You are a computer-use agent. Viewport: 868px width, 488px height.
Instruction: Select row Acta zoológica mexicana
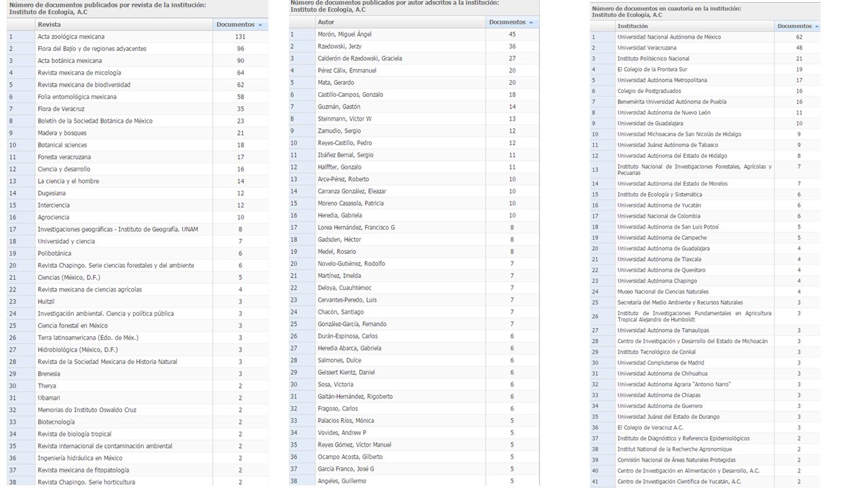tap(138, 37)
